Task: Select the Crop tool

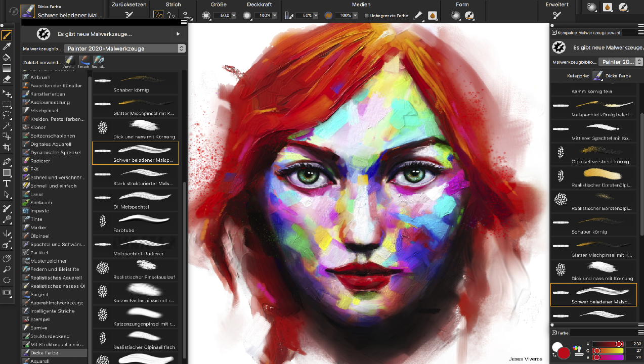Action: (7, 147)
